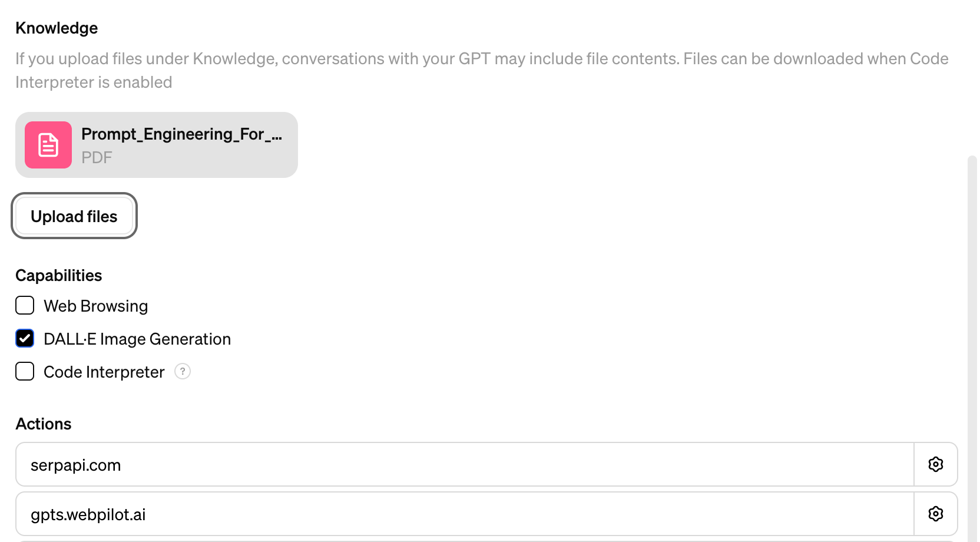Click the Capabilities section heading
The image size is (980, 542).
(x=59, y=275)
